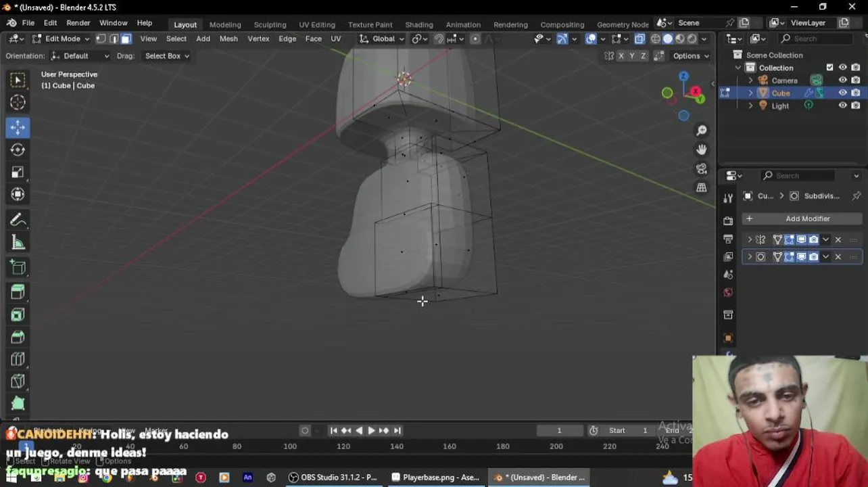Hide the Cube in viewport
868x487 pixels.
[842, 93]
